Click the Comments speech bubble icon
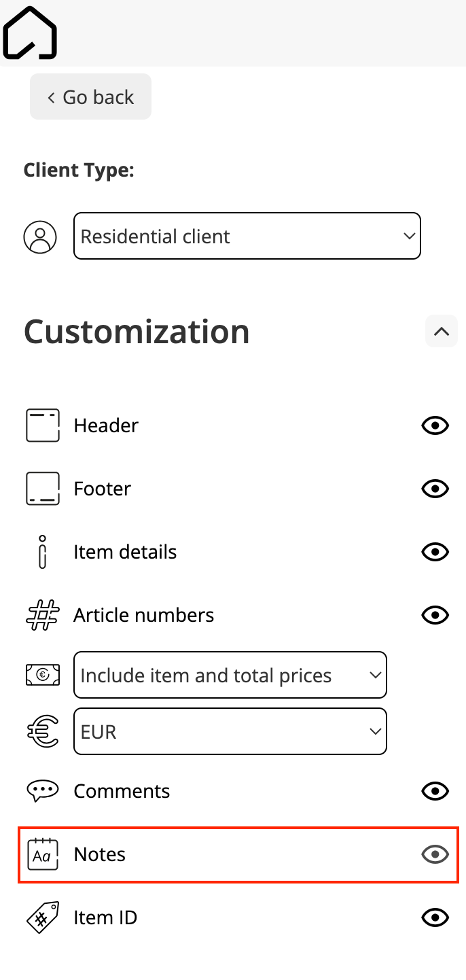This screenshot has height=980, width=466. tap(42, 791)
